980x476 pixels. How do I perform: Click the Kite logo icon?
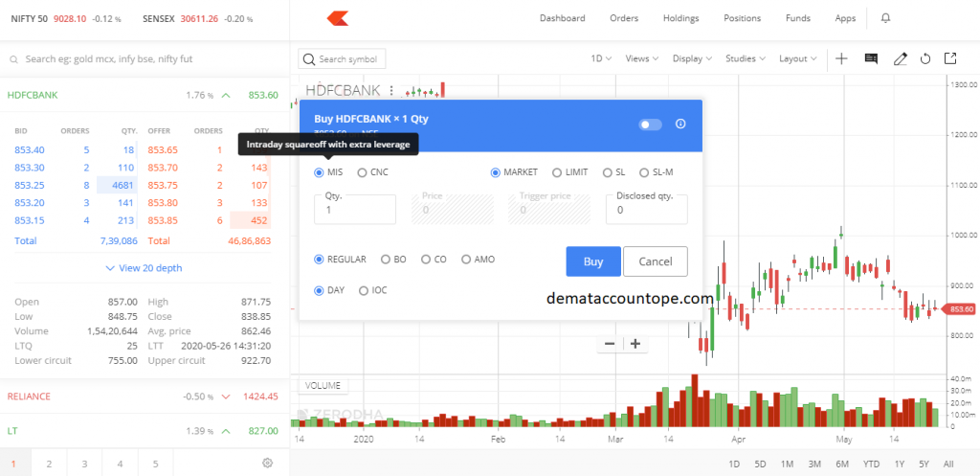pos(338,19)
